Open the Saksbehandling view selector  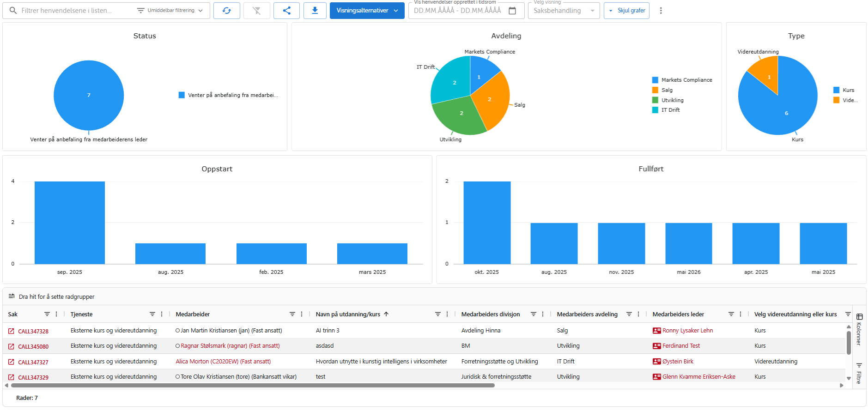coord(564,11)
